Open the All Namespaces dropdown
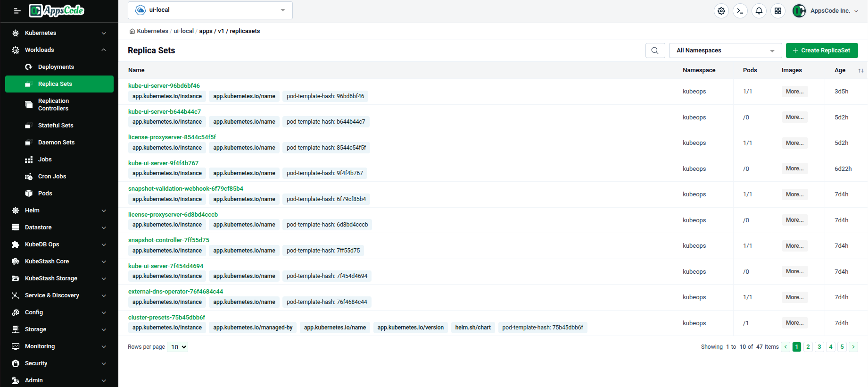868x387 pixels. click(x=725, y=50)
